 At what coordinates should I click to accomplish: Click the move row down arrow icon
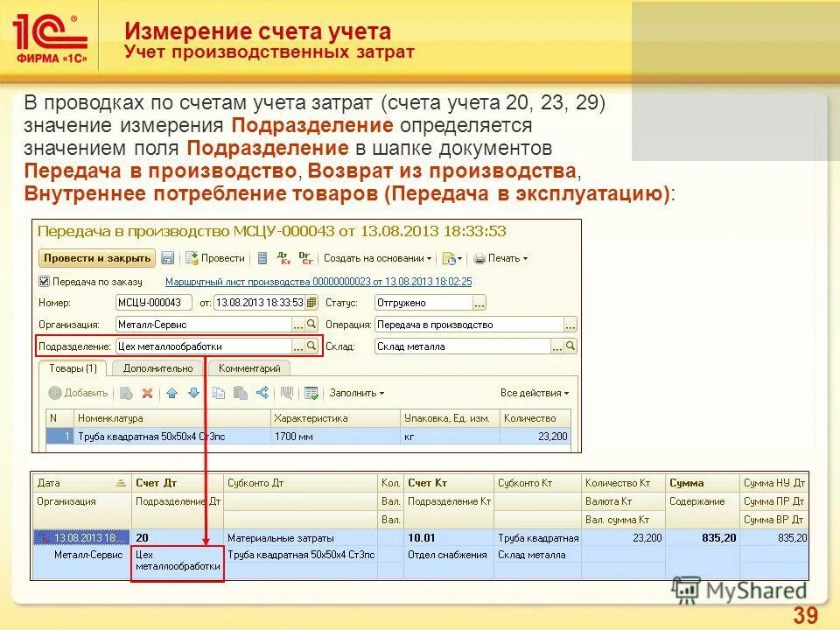click(x=195, y=392)
